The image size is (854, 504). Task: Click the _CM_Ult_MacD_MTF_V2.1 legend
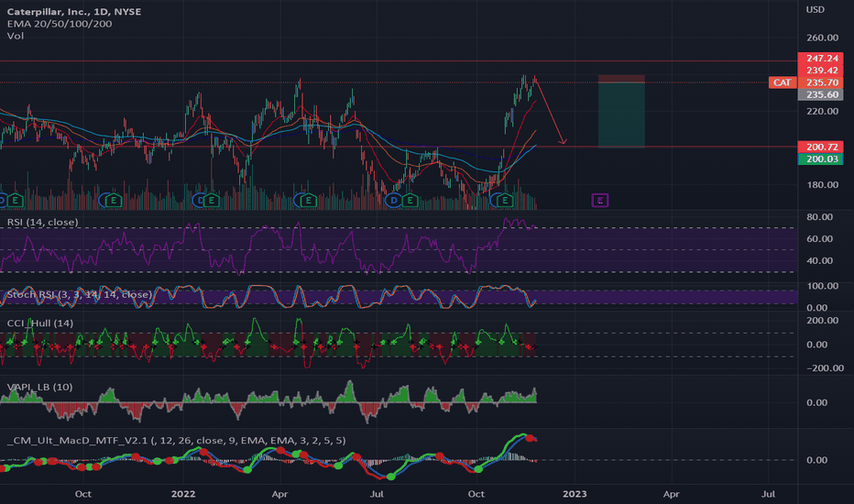tap(177, 440)
